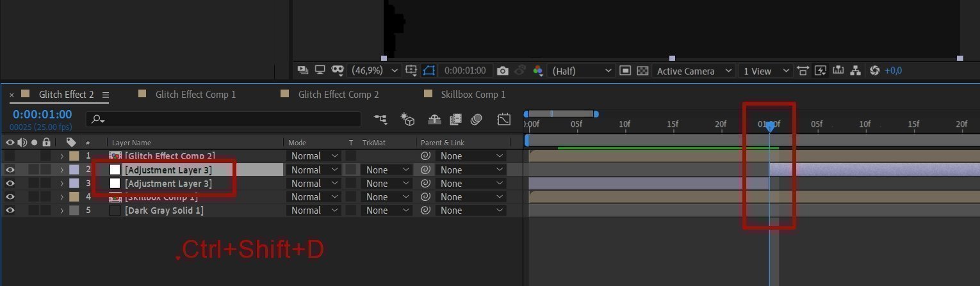Expand layer 5 Dark Gray Solid 1 properties
The height and width of the screenshot is (286, 980).
tap(62, 210)
